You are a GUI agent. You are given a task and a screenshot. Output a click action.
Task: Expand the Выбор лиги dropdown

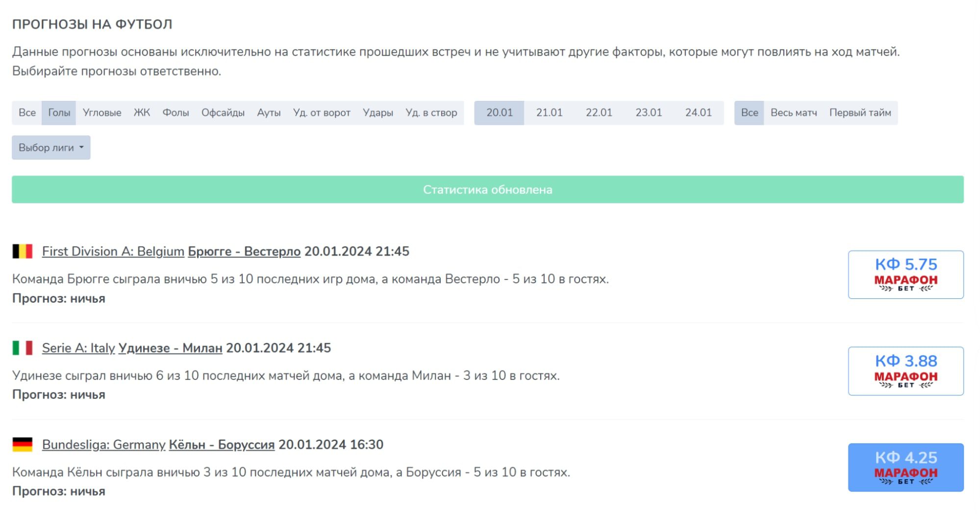click(51, 147)
